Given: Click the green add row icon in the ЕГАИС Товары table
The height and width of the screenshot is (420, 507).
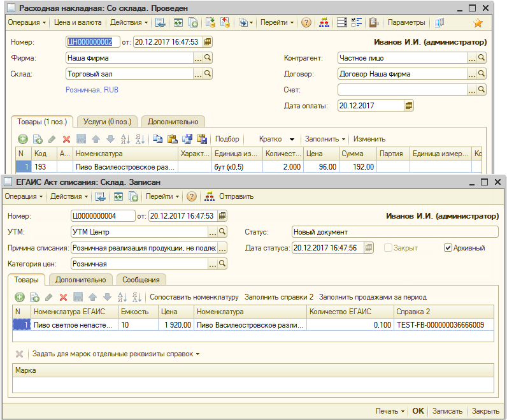Looking at the screenshot, I should coord(19,297).
